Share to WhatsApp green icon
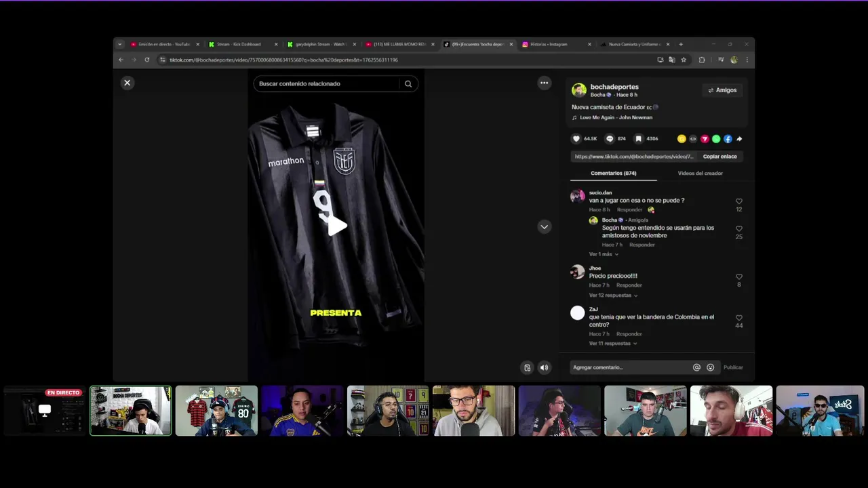Screen dimensions: 868x488 [716, 139]
